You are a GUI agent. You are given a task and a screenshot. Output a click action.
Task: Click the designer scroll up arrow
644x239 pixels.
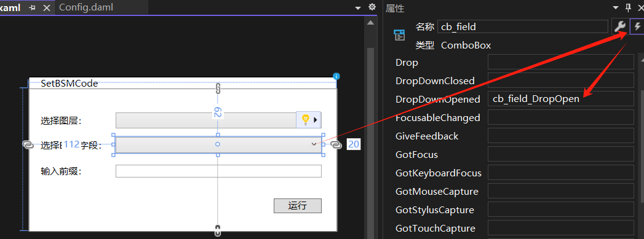tap(370, 23)
